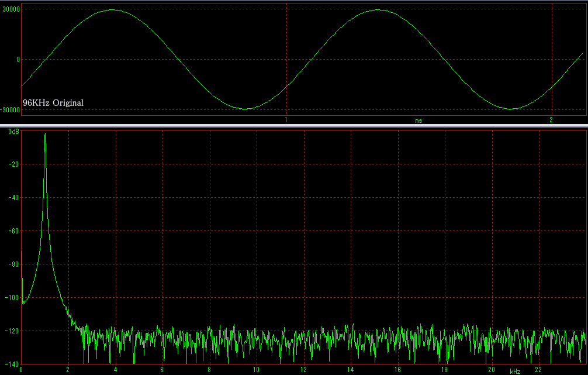Select the "-40" dB axis label

[x=13, y=198]
